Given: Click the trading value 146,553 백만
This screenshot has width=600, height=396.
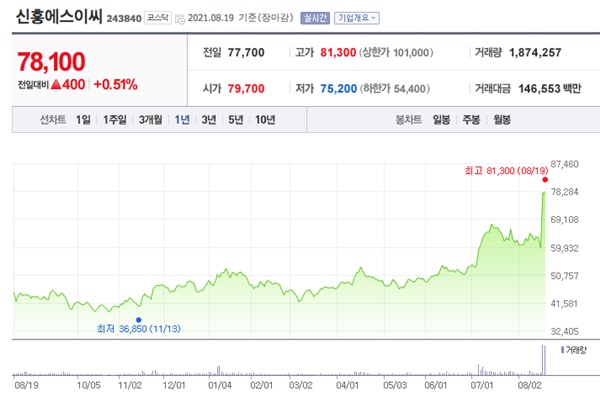Looking at the screenshot, I should (x=549, y=89).
